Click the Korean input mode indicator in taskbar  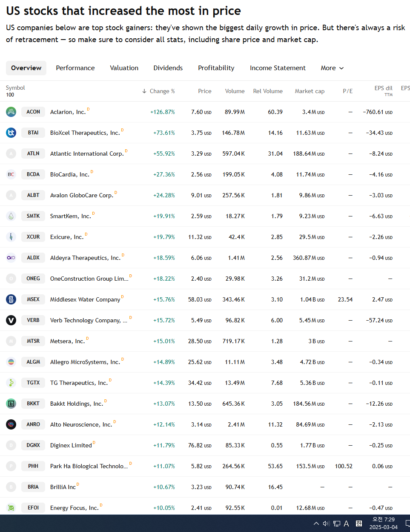point(359,523)
